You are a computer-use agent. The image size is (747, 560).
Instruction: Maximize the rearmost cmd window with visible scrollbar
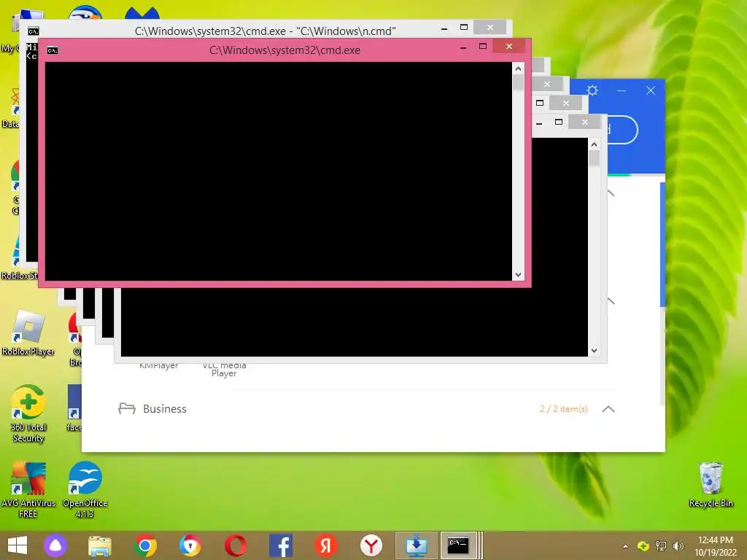click(x=559, y=122)
